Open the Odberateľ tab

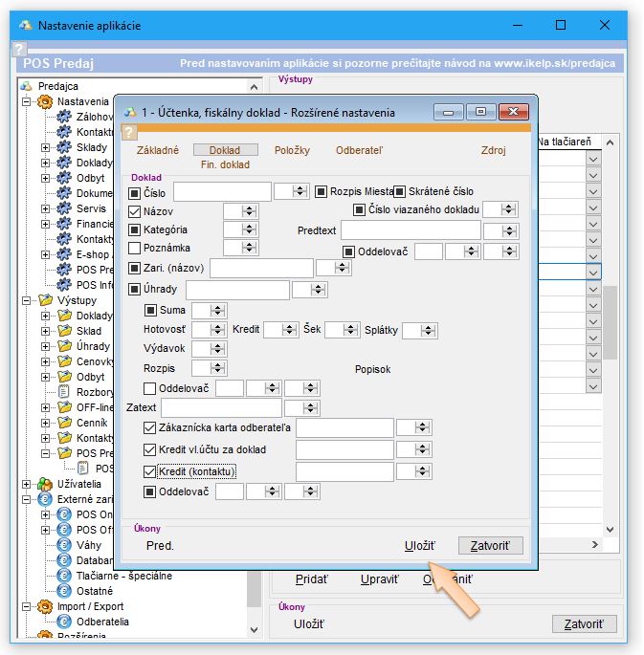[359, 150]
